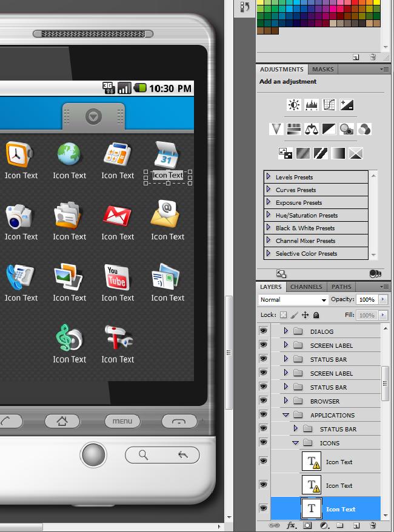Collapse the APPLICATIONS layer group
Screen dimensions: 394x532
(x=285, y=415)
